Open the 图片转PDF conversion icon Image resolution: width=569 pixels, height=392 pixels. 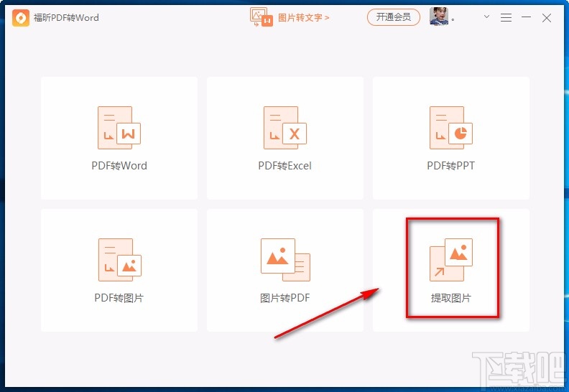pos(285,260)
